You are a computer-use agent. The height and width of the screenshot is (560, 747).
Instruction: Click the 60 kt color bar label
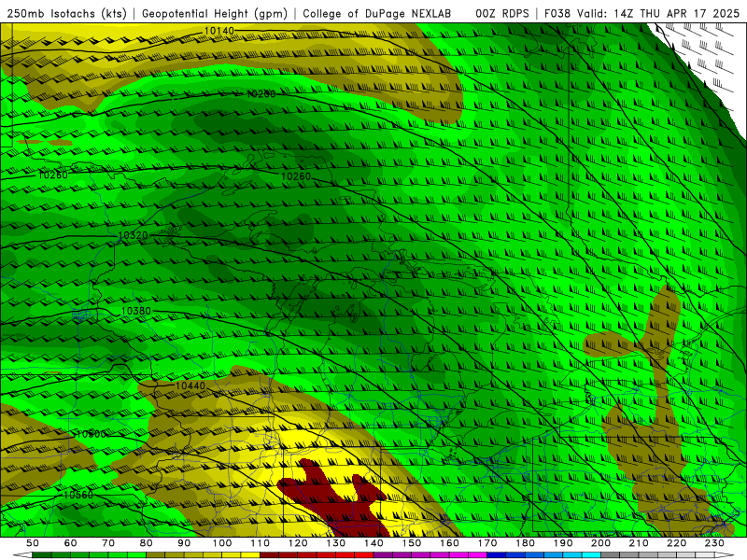pyautogui.click(x=70, y=543)
